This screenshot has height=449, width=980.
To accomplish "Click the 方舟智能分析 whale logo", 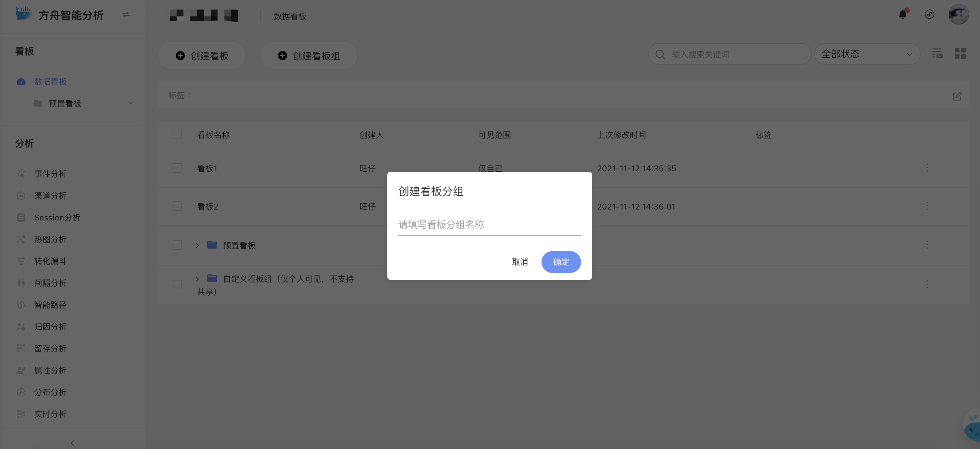I will [x=24, y=14].
